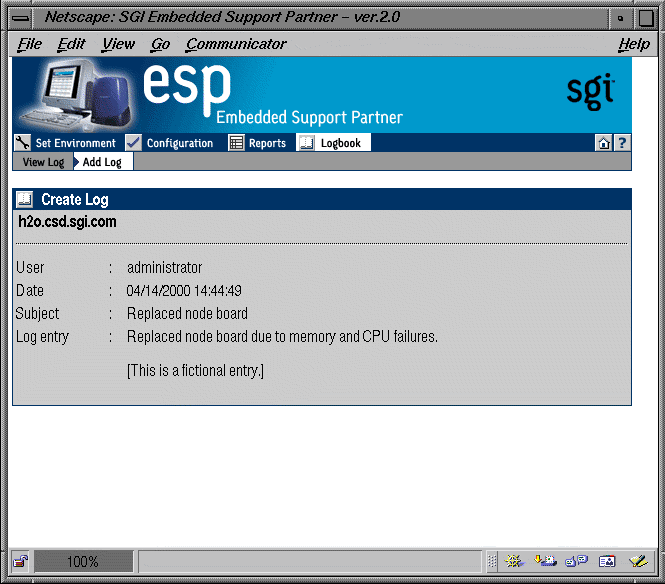Maximize the Netscape window
Viewport: 665px width, 584px height.
[x=646, y=18]
